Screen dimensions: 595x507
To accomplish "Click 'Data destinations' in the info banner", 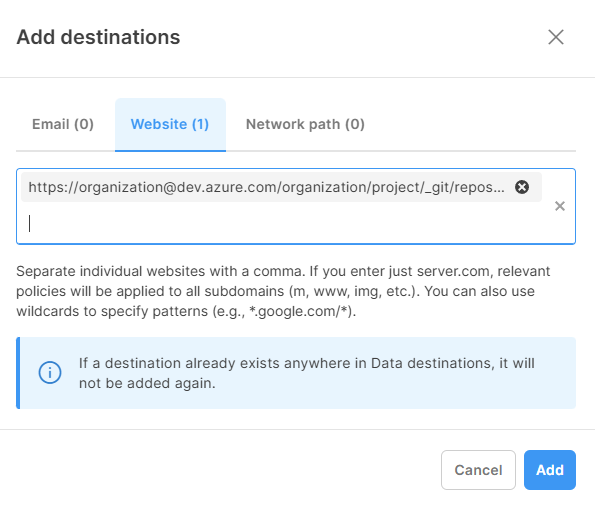I will click(432, 363).
